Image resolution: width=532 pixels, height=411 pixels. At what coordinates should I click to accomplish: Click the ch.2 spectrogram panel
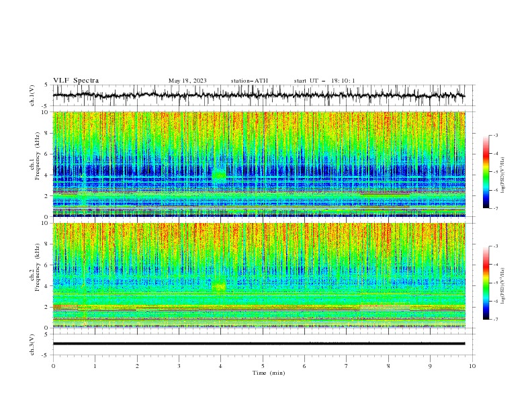(259, 275)
